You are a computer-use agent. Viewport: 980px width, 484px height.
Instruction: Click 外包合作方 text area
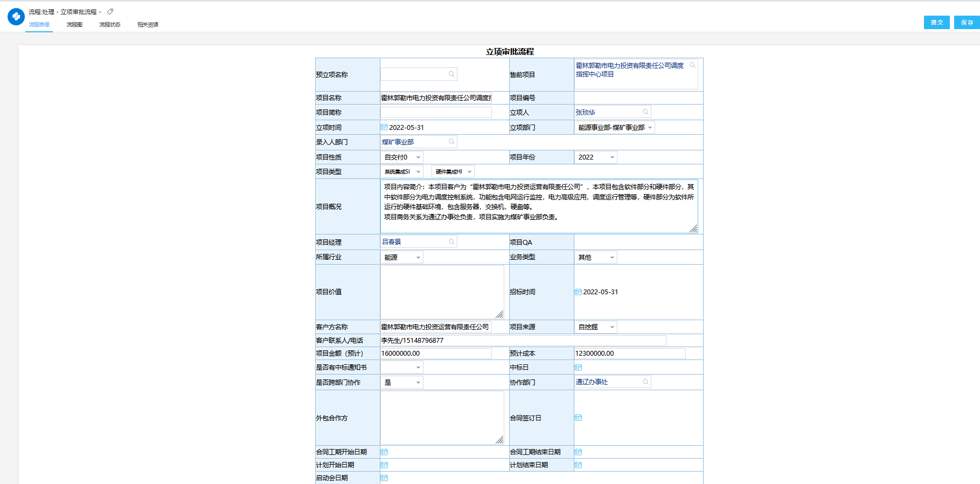(442, 418)
